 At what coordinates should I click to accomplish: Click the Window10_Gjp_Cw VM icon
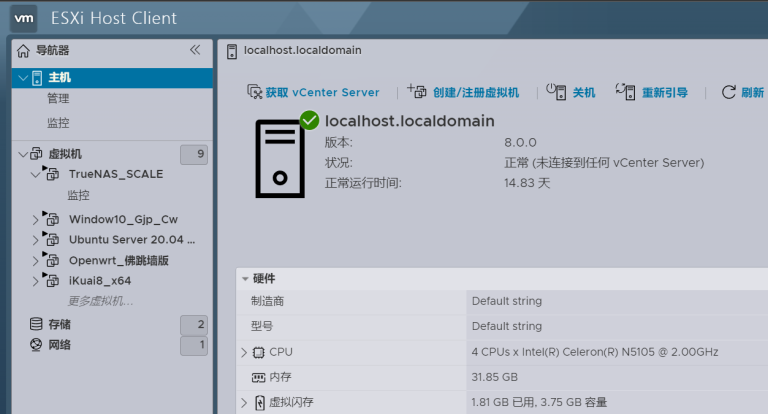51,218
